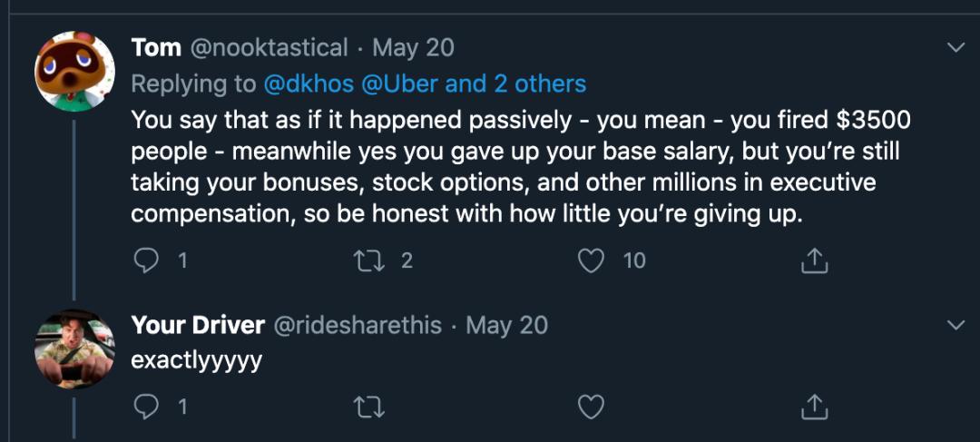
Task: Open Tom's tweet May 20 timestamp
Action: point(413,47)
